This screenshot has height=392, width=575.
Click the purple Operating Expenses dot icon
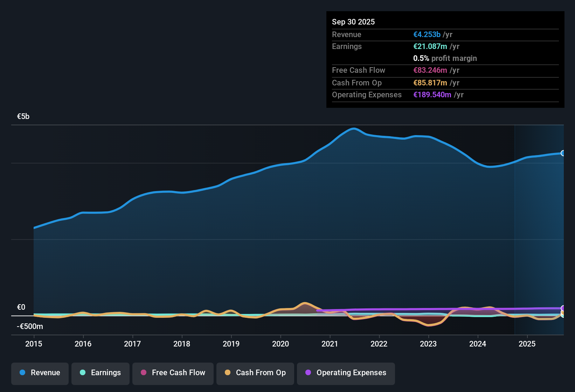308,373
